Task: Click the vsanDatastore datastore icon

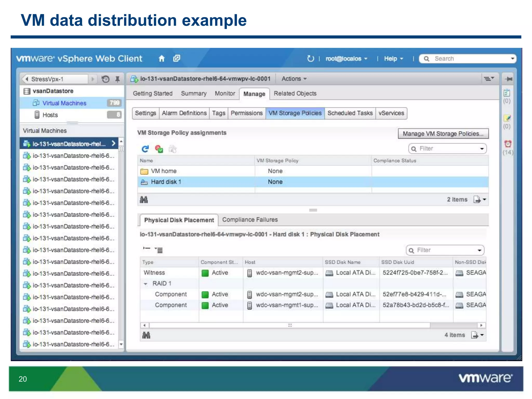Action: coord(27,91)
